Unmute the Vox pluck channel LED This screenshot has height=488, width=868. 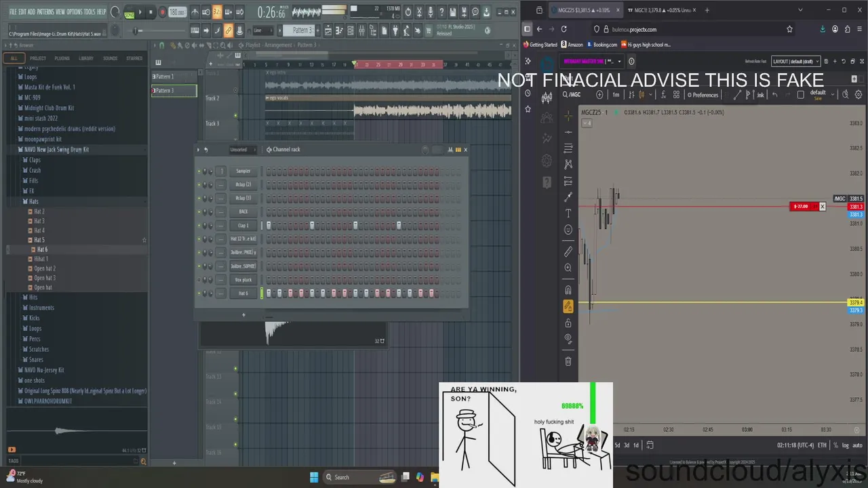199,280
